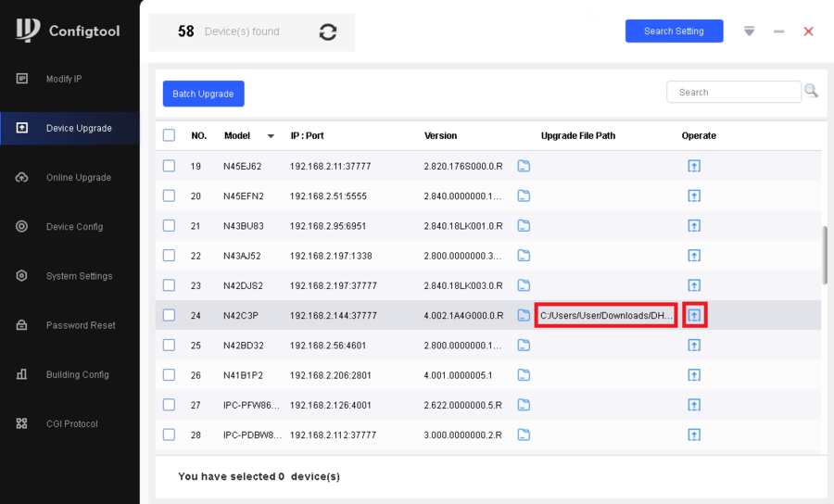Image resolution: width=834 pixels, height=504 pixels.
Task: Start upgrade for device number 28
Action: tap(694, 435)
